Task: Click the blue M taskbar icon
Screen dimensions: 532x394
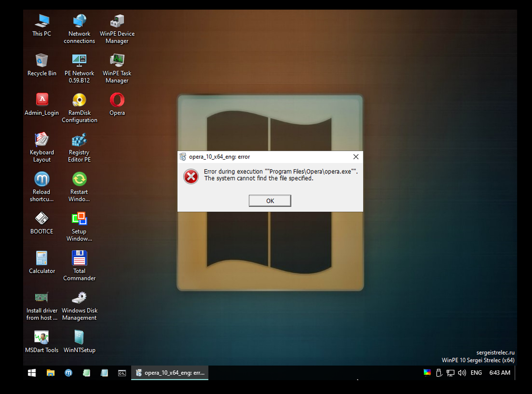Action: (x=68, y=373)
